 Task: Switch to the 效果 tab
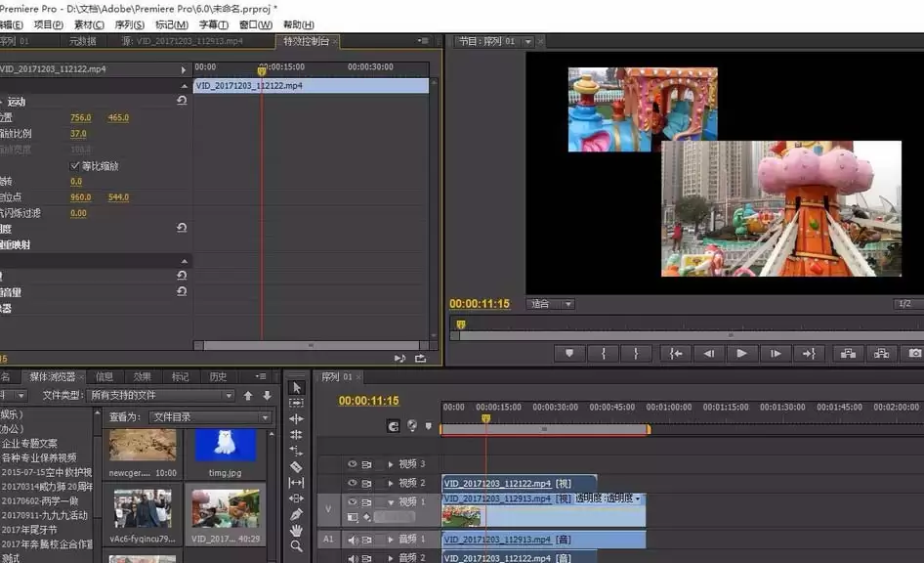pyautogui.click(x=142, y=376)
